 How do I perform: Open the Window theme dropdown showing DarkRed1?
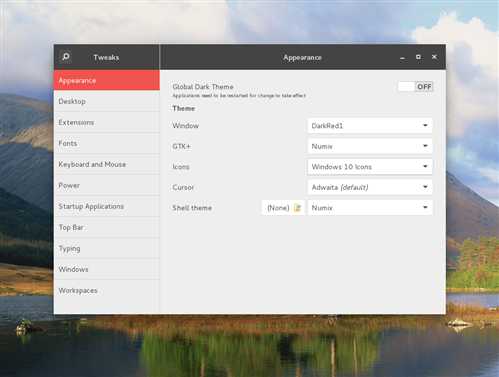tap(370, 126)
